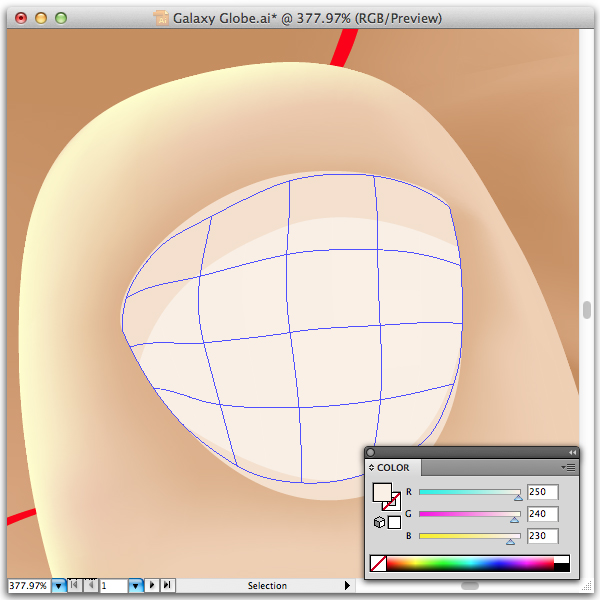The width and height of the screenshot is (600, 600).
Task: Pick a color from the RGB spectrum bar
Action: coord(470,564)
